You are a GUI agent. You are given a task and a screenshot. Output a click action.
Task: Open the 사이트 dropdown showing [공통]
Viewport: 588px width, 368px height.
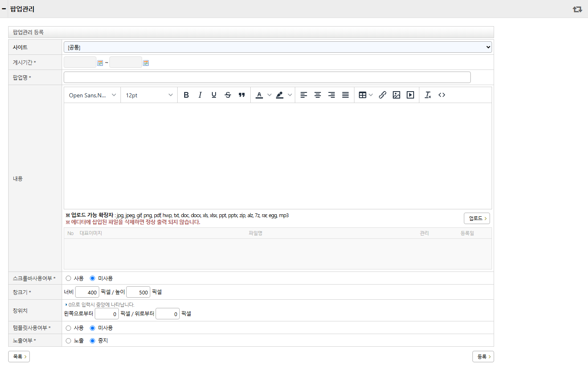coord(278,47)
